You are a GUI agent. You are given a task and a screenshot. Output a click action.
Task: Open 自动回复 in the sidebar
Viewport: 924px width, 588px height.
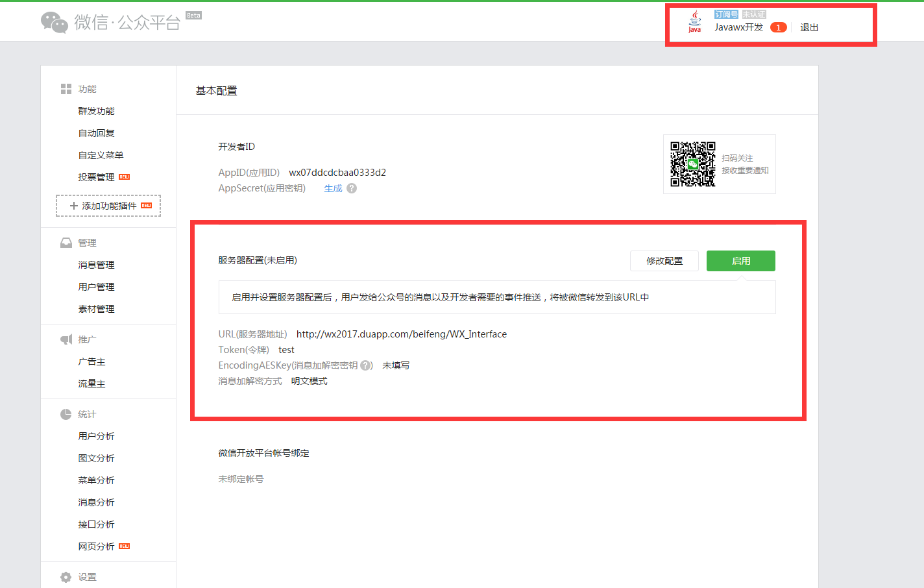pos(97,133)
